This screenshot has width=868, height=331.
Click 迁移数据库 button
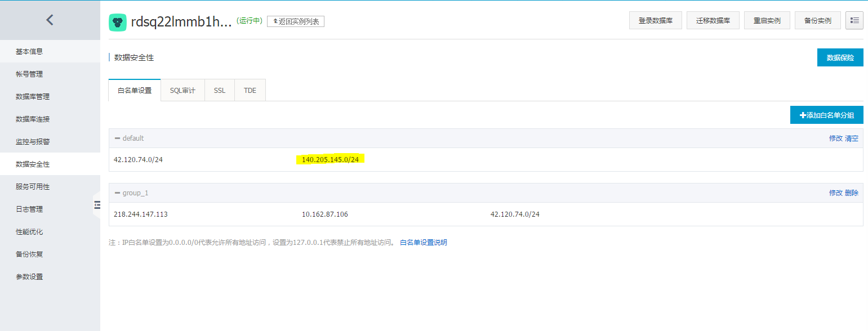click(713, 20)
